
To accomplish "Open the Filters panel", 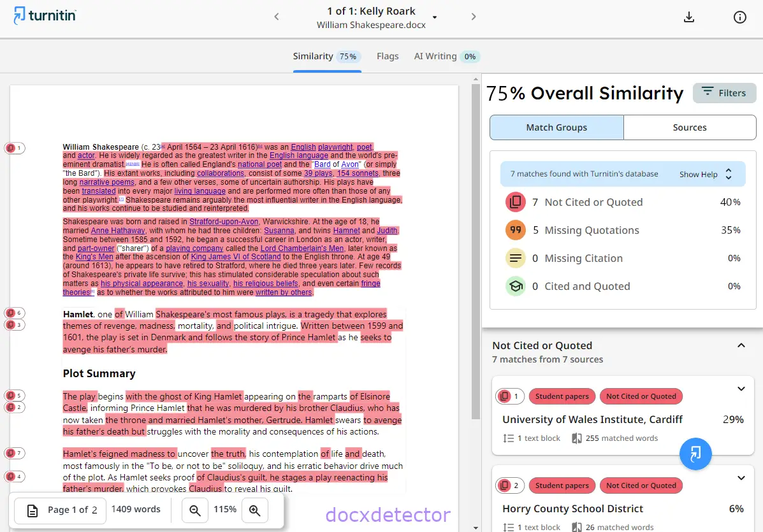I will 724,92.
